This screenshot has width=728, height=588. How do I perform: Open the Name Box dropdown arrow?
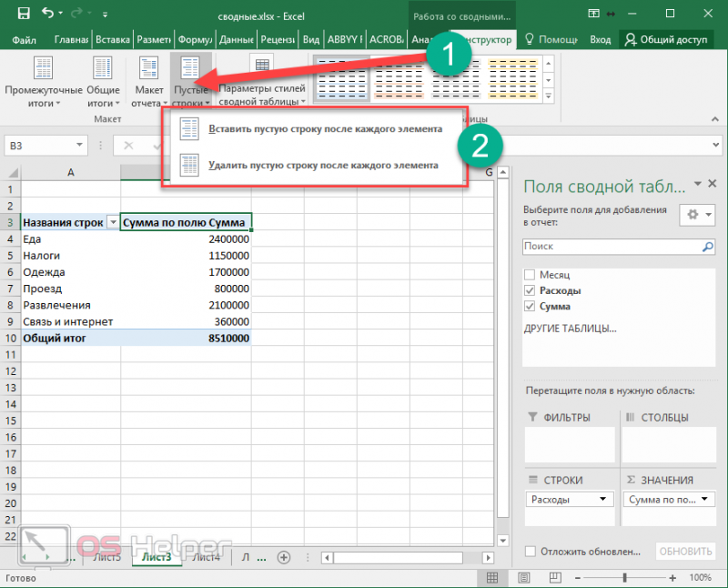point(79,145)
